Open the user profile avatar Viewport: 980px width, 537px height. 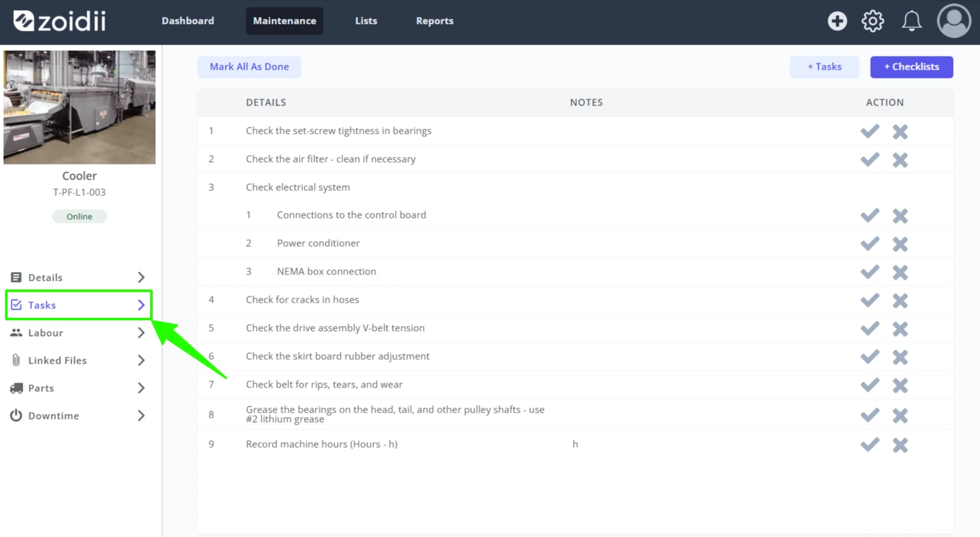click(x=954, y=21)
